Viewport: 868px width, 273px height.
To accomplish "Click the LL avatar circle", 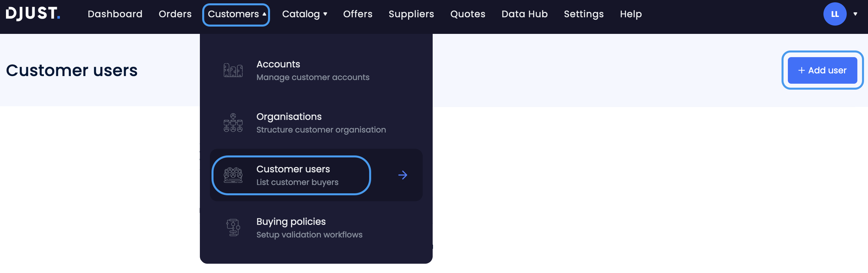I will click(835, 14).
